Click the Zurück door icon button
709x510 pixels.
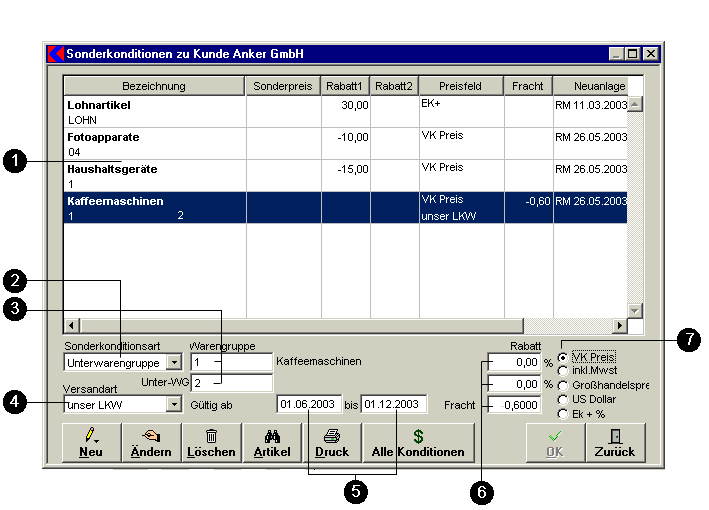point(615,442)
